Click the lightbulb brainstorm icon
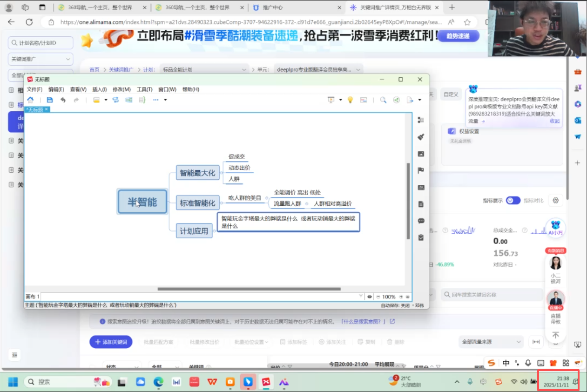Viewport: 587px width, 392px height. pyautogui.click(x=351, y=100)
